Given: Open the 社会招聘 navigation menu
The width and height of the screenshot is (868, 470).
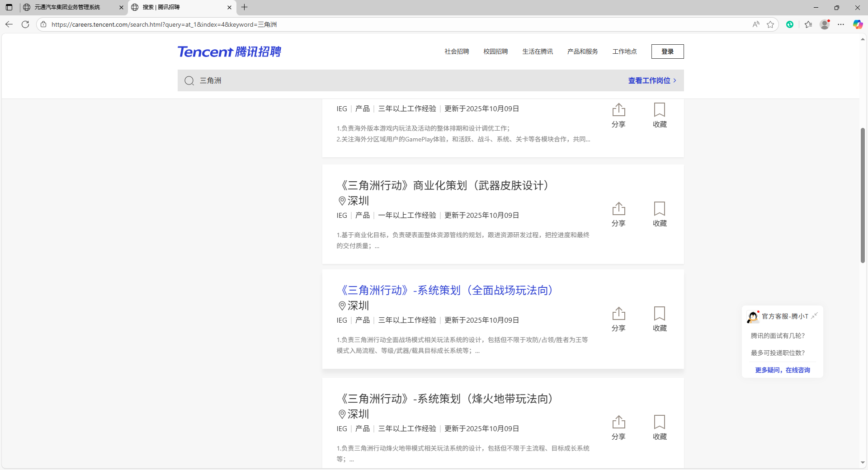Looking at the screenshot, I should tap(457, 52).
